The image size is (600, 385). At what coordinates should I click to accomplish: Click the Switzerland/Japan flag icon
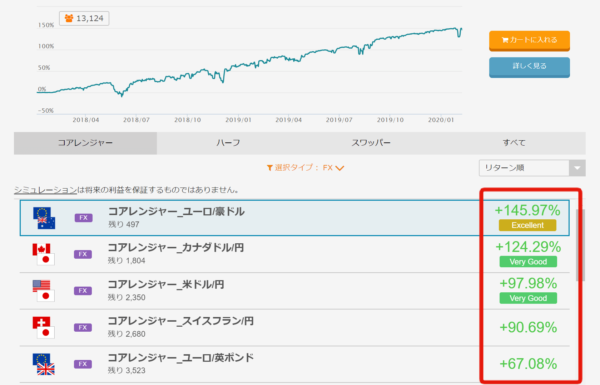pyautogui.click(x=44, y=328)
